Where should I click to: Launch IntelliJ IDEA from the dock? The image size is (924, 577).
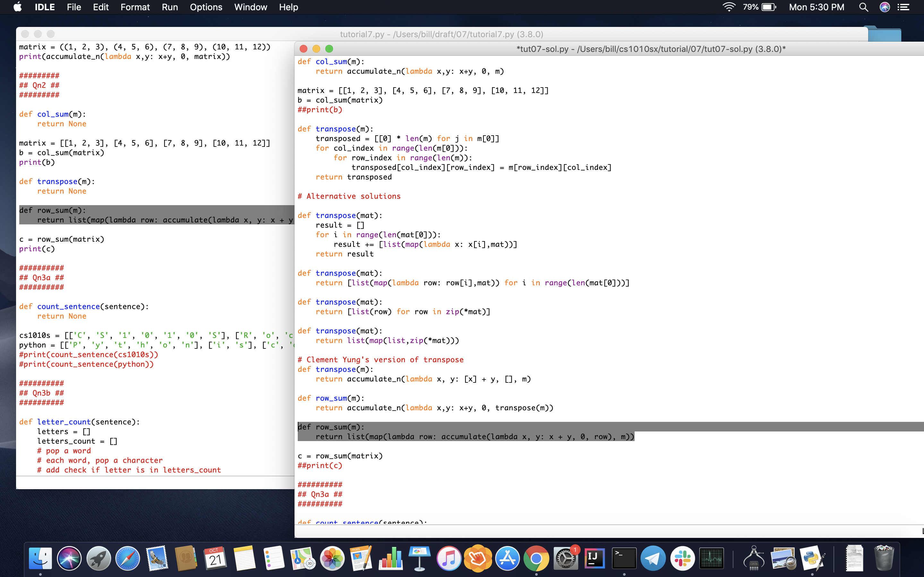(x=594, y=558)
